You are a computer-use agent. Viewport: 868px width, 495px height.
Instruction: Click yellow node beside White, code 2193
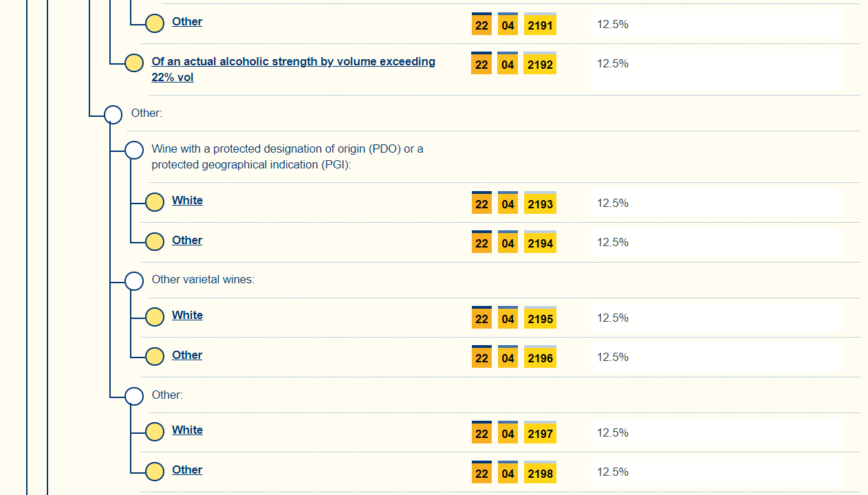pyautogui.click(x=155, y=202)
